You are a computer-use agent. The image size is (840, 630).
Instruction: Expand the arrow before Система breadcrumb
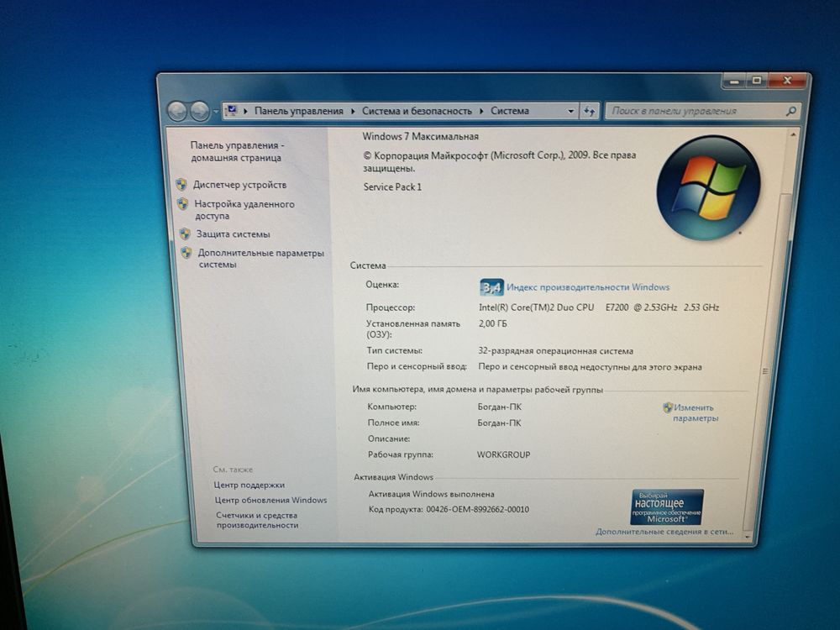click(481, 112)
